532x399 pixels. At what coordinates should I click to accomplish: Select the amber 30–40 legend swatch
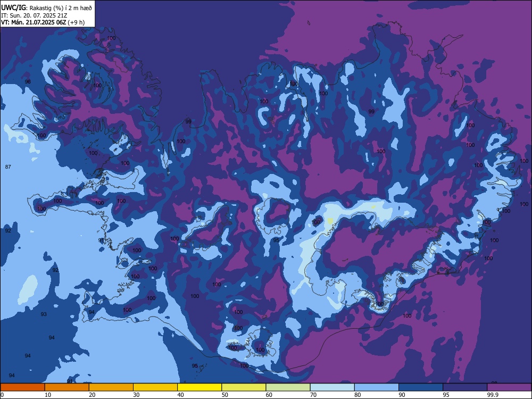point(155,387)
